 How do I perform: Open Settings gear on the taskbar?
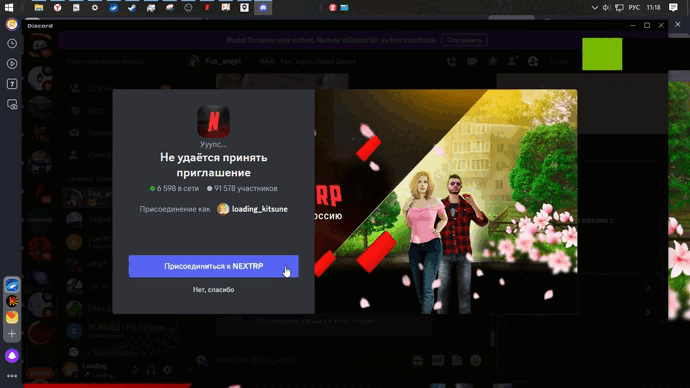pos(95,7)
